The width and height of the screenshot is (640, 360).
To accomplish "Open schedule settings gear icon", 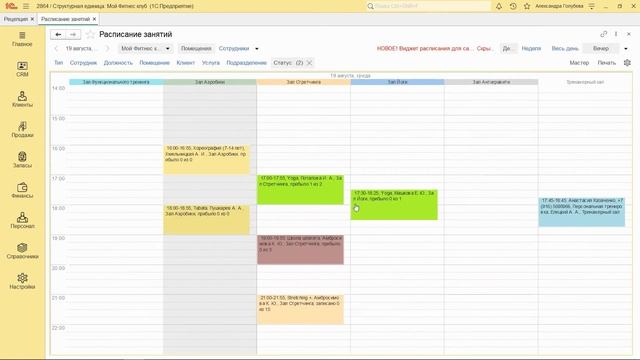I will coord(627,62).
